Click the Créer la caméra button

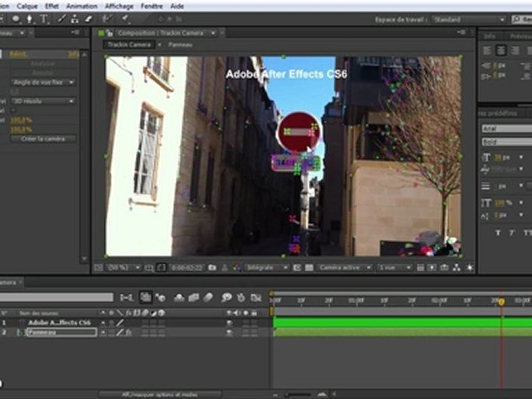[x=43, y=139]
